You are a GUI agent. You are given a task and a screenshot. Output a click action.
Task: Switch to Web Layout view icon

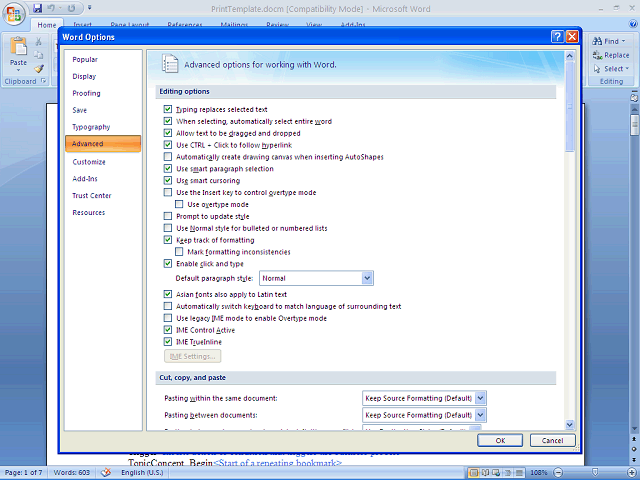pyautogui.click(x=496, y=473)
